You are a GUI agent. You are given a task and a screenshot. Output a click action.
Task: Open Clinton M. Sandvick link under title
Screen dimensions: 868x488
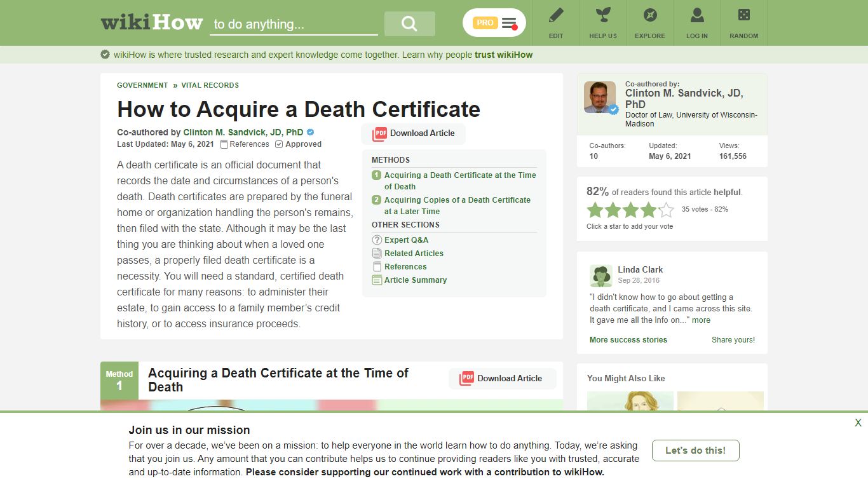pos(243,133)
